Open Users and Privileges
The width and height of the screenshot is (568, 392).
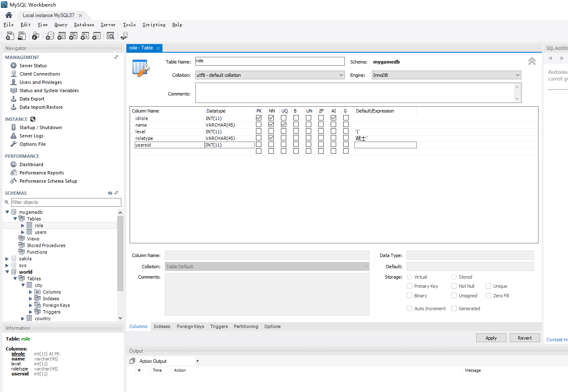(x=40, y=82)
